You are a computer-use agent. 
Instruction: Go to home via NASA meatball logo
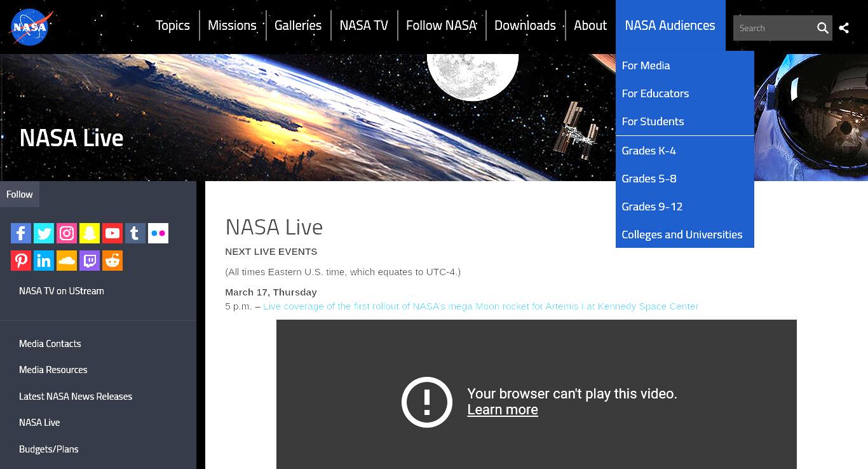point(31,27)
